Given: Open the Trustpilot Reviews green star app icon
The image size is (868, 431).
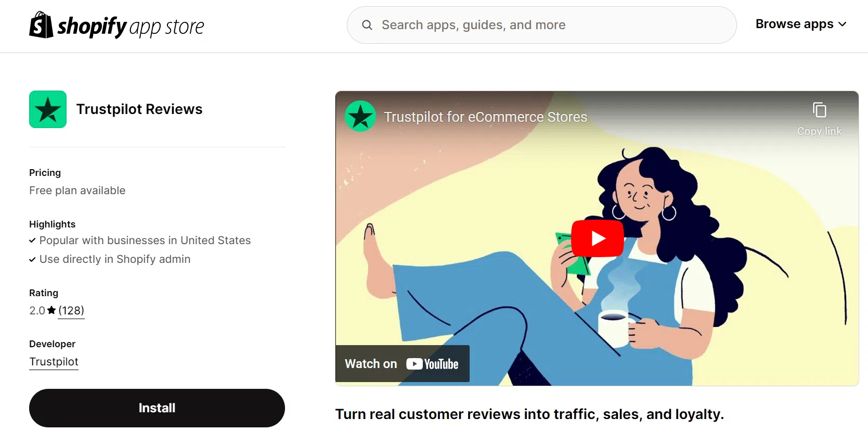Looking at the screenshot, I should (48, 109).
